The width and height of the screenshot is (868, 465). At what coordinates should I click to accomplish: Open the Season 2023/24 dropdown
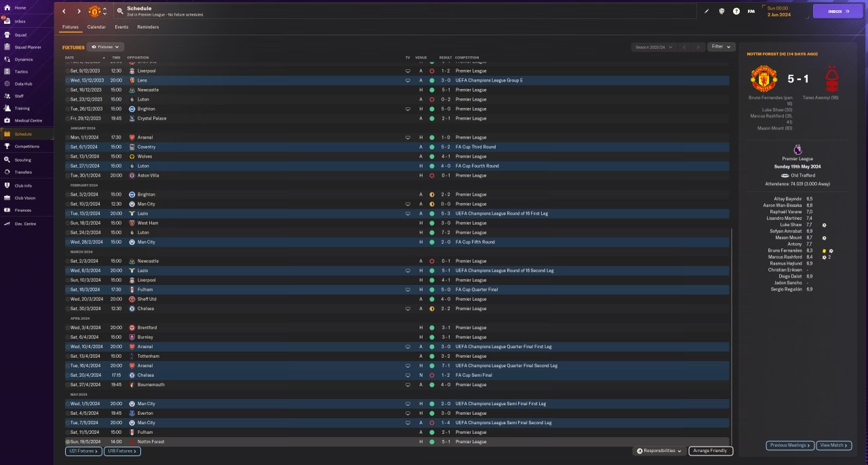(653, 47)
